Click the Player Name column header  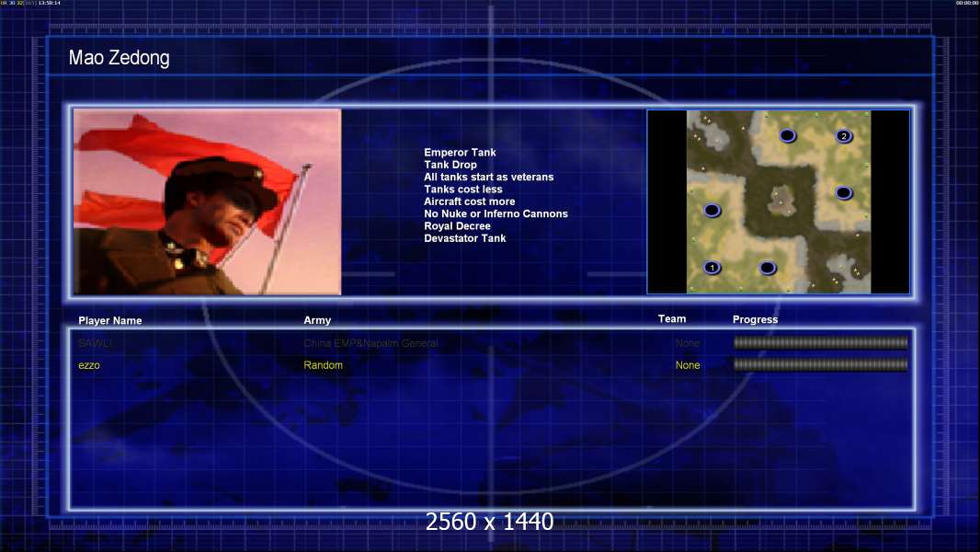pyautogui.click(x=110, y=321)
